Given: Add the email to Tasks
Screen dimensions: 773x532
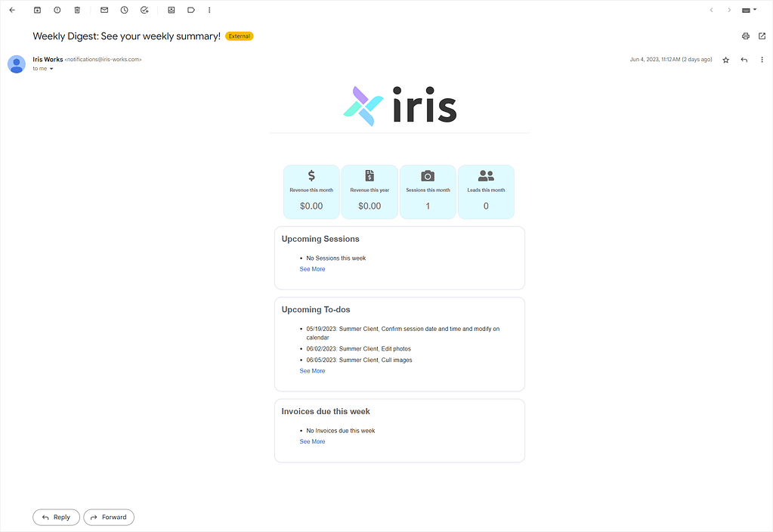Looking at the screenshot, I should point(144,10).
